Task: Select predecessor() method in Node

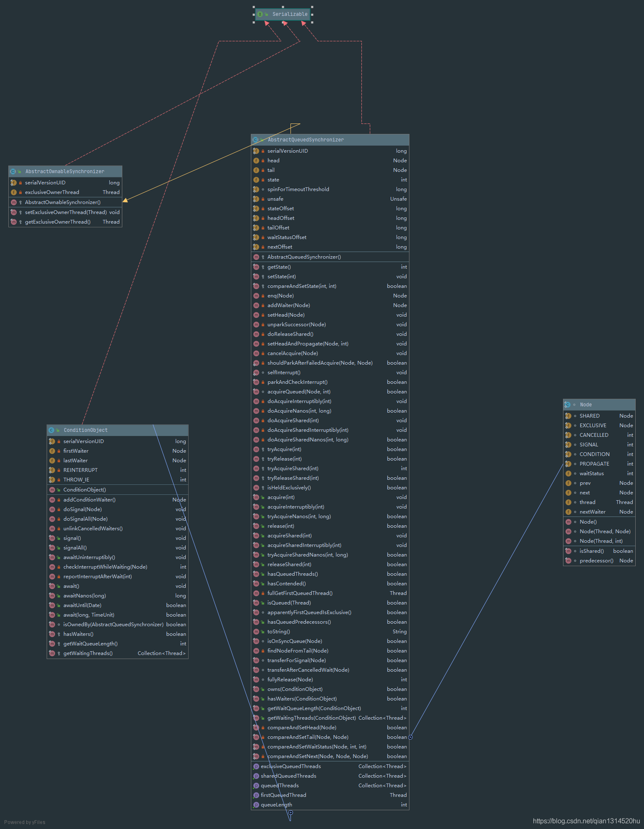Action: (x=599, y=561)
